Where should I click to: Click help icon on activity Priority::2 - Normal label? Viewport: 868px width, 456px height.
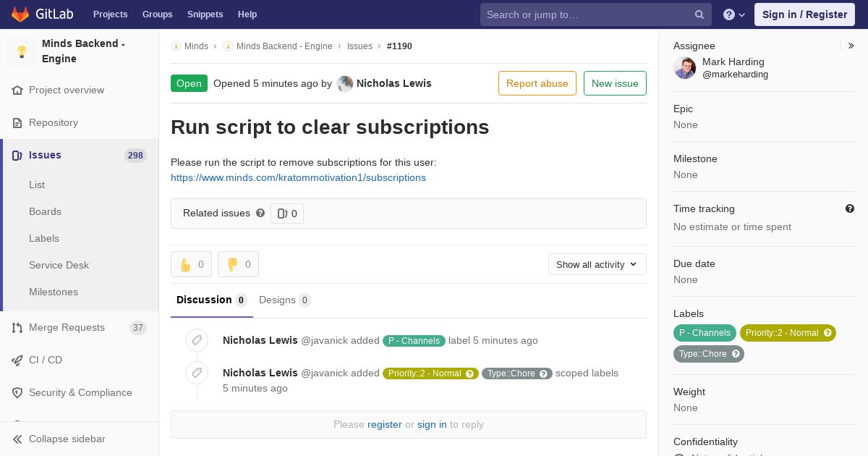[x=470, y=373]
